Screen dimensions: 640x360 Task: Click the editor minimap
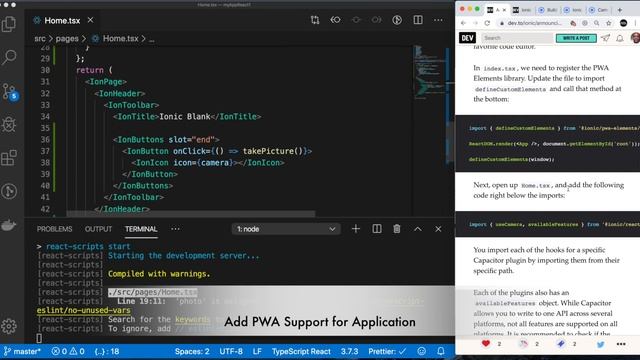point(429,73)
